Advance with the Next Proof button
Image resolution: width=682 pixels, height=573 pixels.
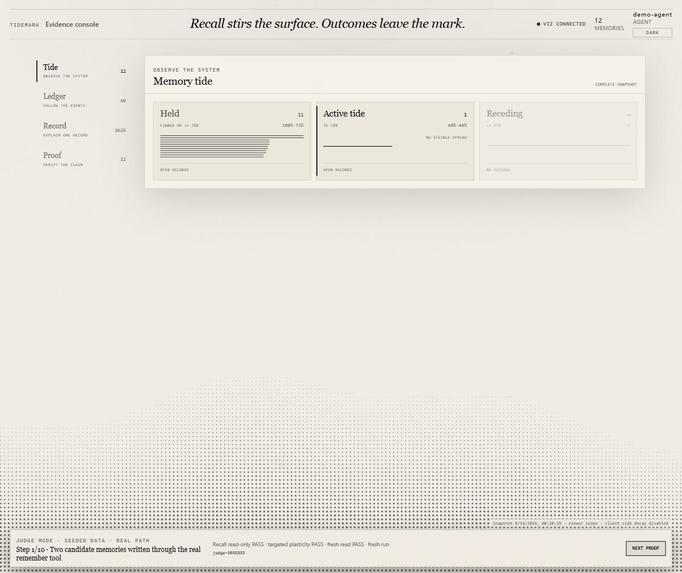645,548
